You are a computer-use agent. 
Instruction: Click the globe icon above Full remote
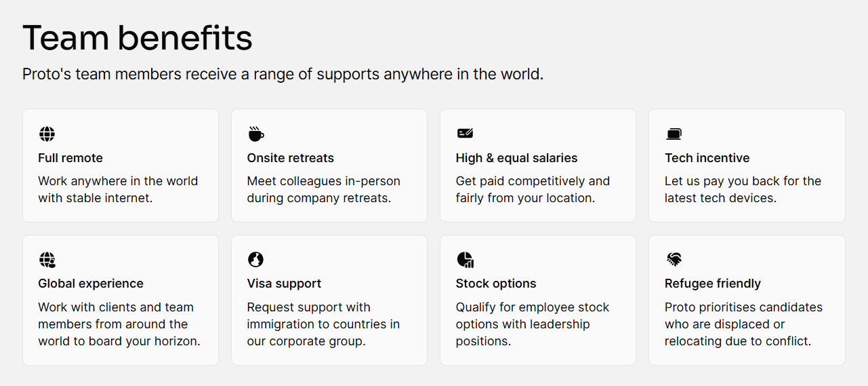pos(47,134)
